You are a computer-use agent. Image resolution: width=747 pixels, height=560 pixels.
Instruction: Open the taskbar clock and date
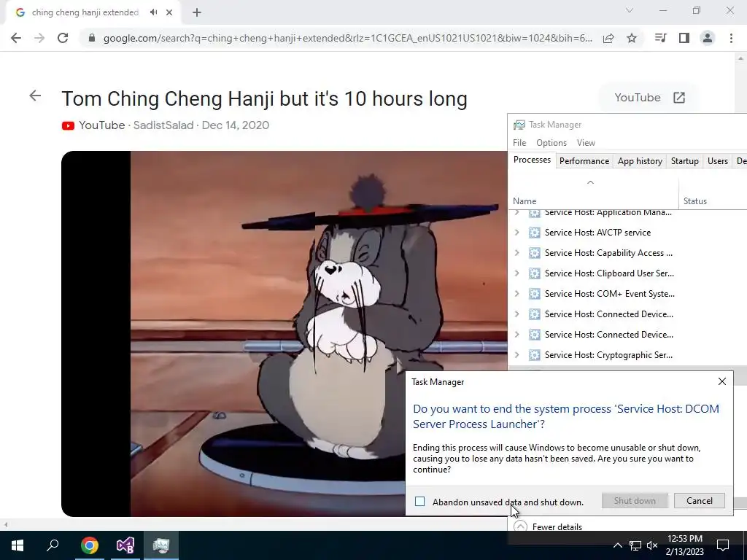tap(684, 545)
